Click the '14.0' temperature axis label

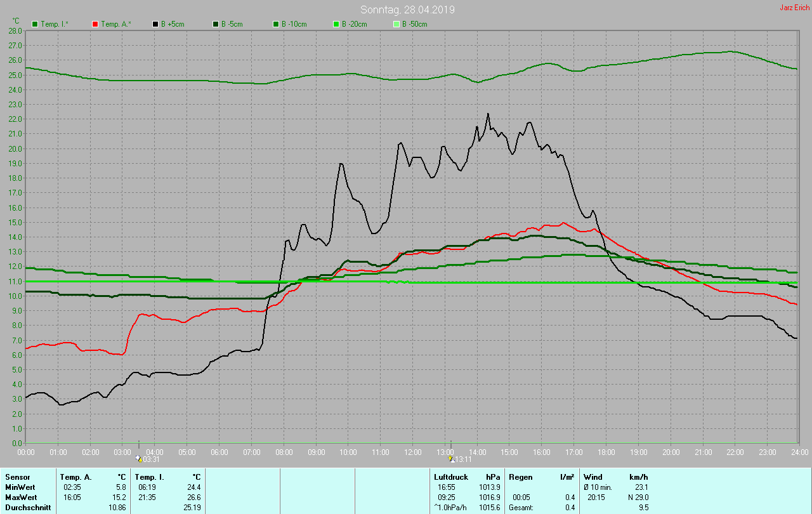point(16,237)
